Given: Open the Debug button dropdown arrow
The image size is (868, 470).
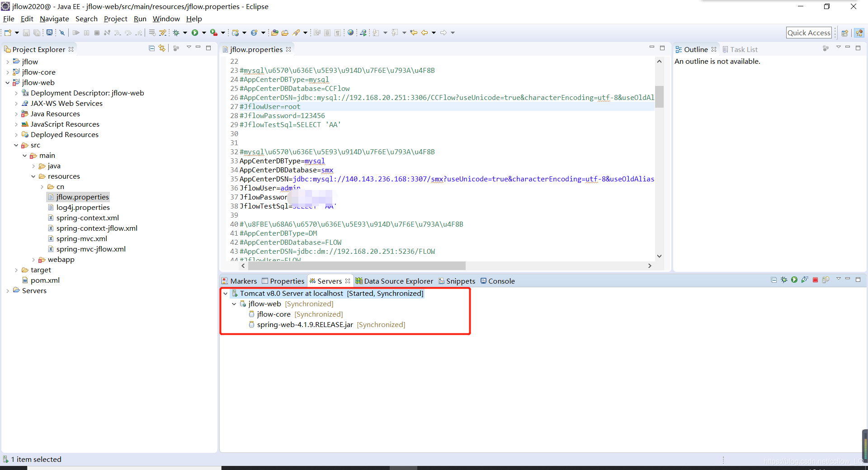Looking at the screenshot, I should coord(185,33).
